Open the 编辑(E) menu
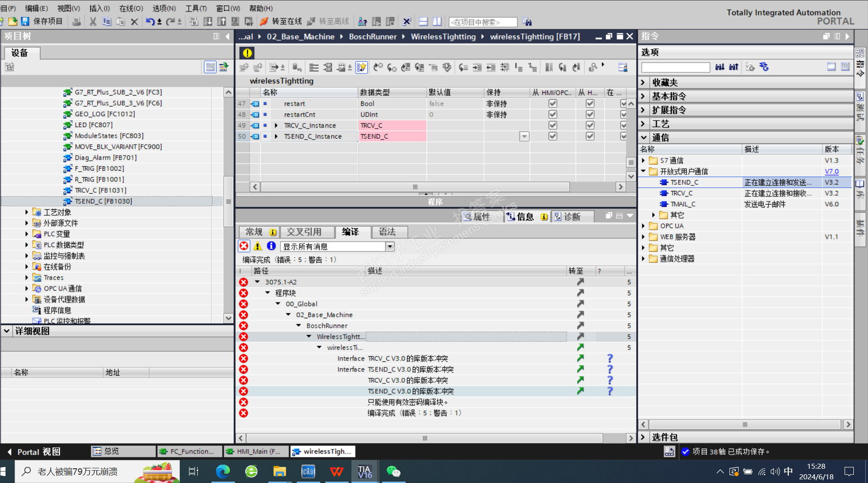The width and height of the screenshot is (868, 483). 36,8
